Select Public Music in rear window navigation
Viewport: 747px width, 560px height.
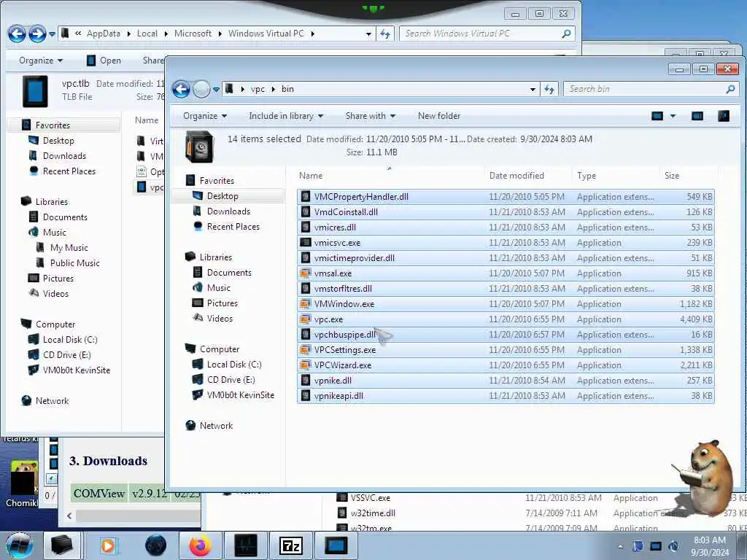tap(75, 262)
